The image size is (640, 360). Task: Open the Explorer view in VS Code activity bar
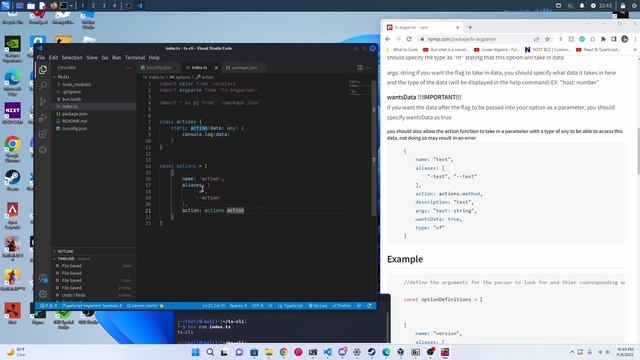tap(43, 69)
